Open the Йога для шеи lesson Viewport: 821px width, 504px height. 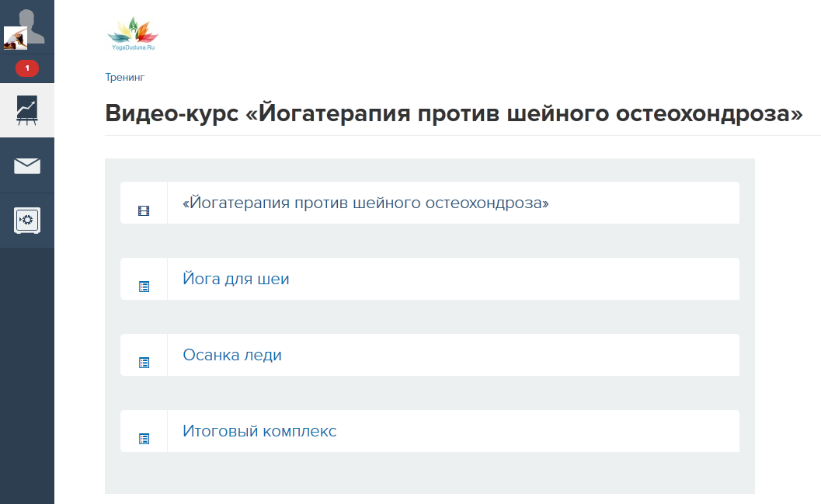pyautogui.click(x=235, y=279)
